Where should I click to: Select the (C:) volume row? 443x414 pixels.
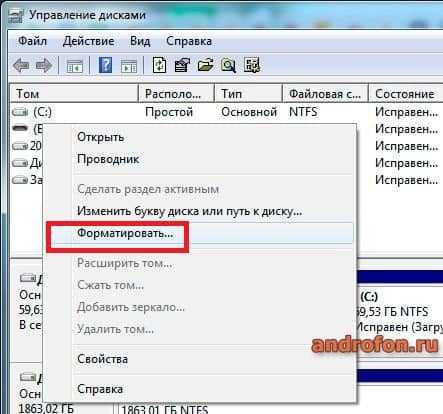pyautogui.click(x=227, y=112)
